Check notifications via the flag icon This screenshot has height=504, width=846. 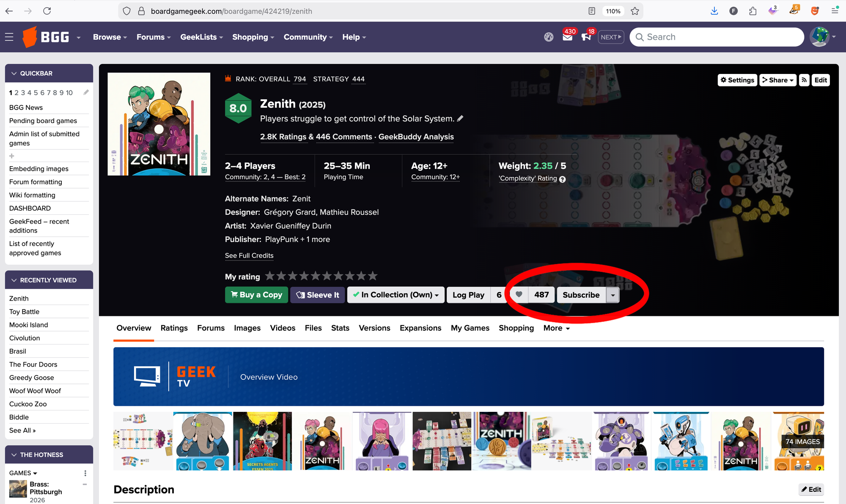point(586,37)
